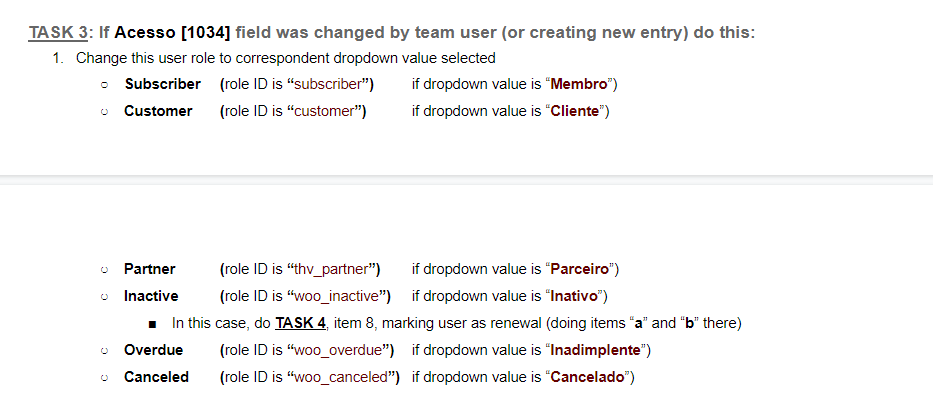The width and height of the screenshot is (933, 420).
Task: Click the line starting 'Change this user role'
Action: click(x=285, y=58)
